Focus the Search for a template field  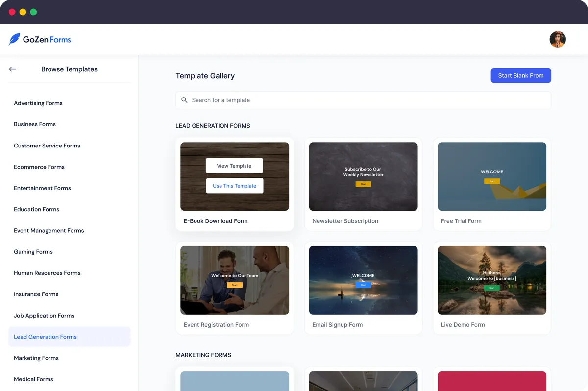(363, 100)
